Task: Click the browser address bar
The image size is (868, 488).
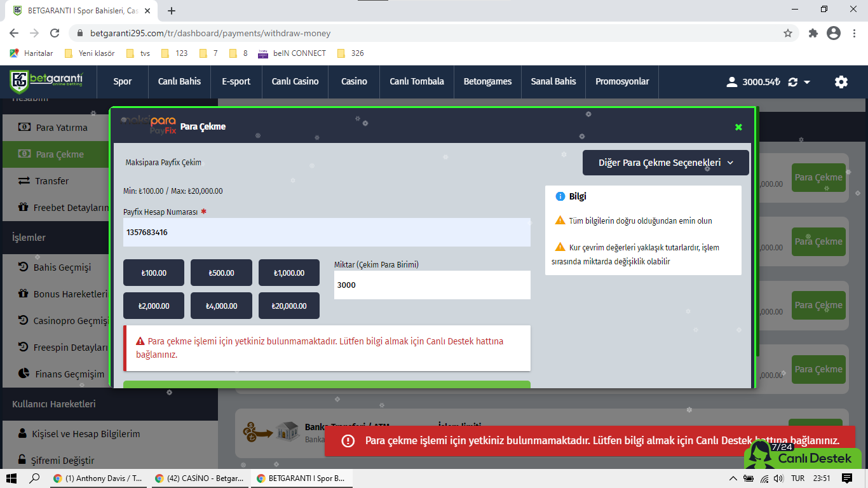Action: (426, 33)
